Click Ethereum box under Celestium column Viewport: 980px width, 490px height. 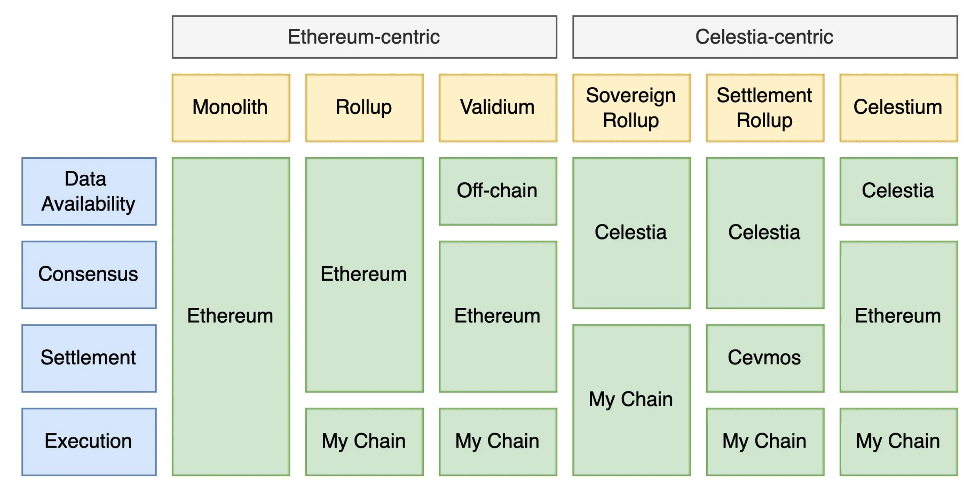point(899,317)
